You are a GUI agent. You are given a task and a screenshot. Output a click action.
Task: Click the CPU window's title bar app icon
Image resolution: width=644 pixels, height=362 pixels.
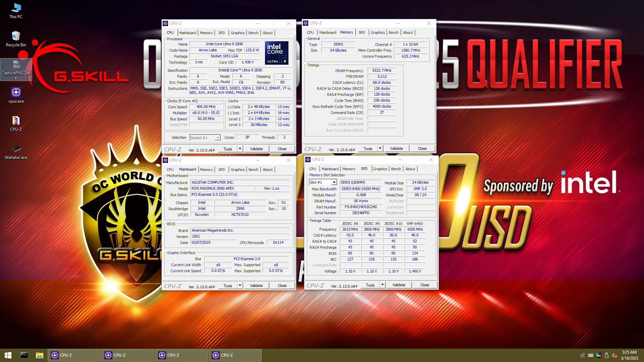click(x=165, y=23)
